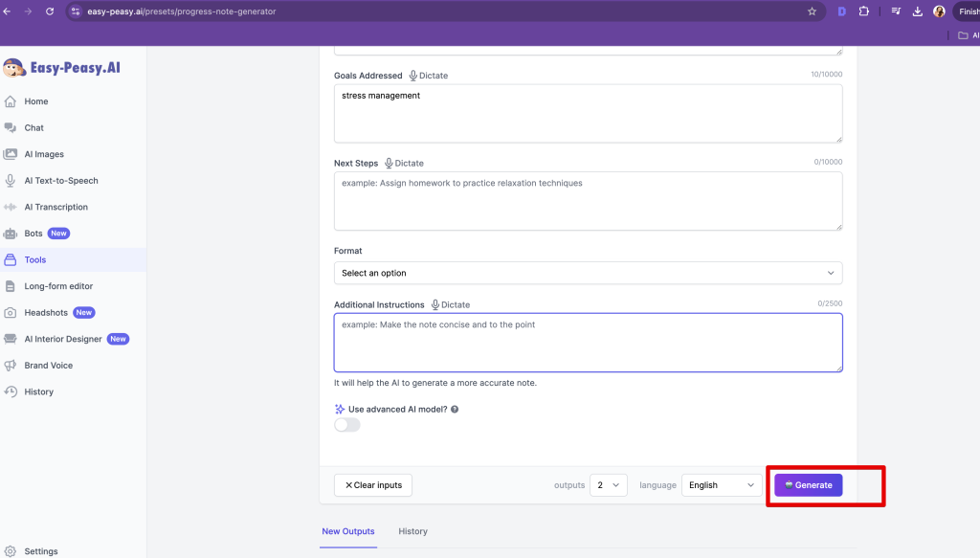Screen dimensions: 980x558
Task: Click the Headshots camera icon
Action: [x=11, y=313]
